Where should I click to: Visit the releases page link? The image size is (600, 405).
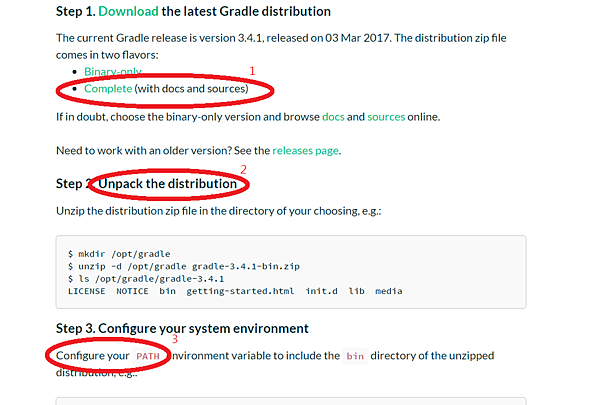pos(305,150)
